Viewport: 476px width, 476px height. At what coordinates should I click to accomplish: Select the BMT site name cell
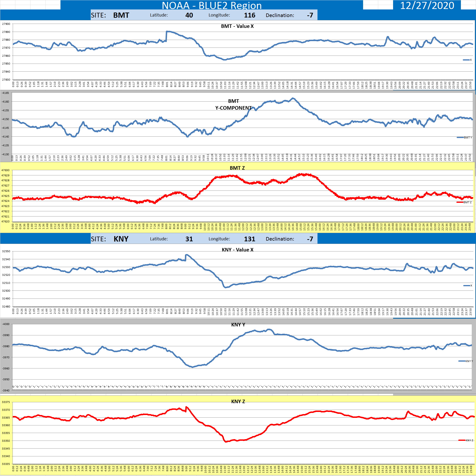click(x=121, y=15)
